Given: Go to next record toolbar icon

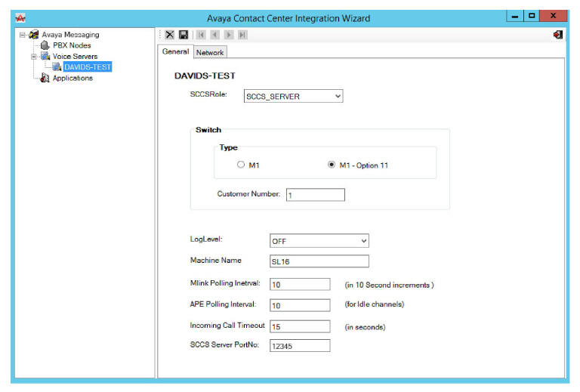Looking at the screenshot, I should click(x=229, y=35).
